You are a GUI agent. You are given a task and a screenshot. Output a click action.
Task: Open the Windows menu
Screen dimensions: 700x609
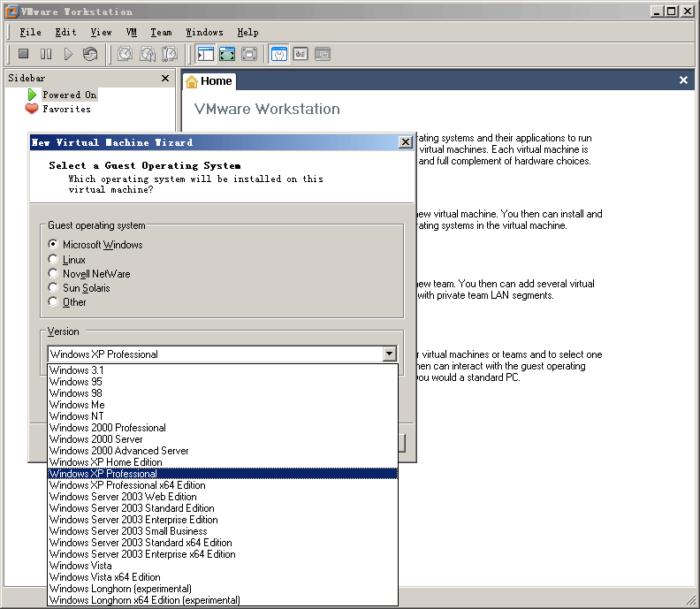pyautogui.click(x=204, y=32)
